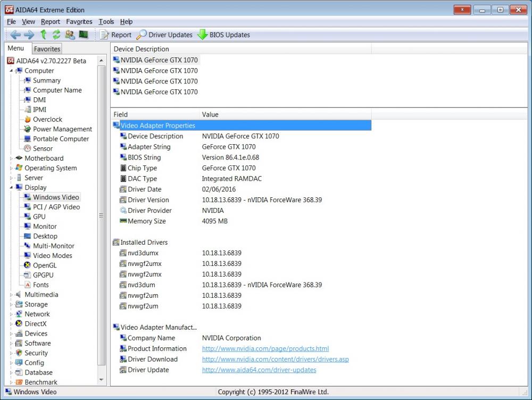The width and height of the screenshot is (532, 400).
Task: Expand the Operating System tree node
Action: (11, 168)
